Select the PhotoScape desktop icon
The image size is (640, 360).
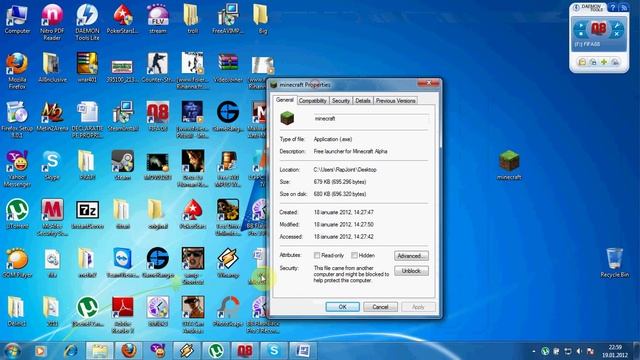(228, 311)
